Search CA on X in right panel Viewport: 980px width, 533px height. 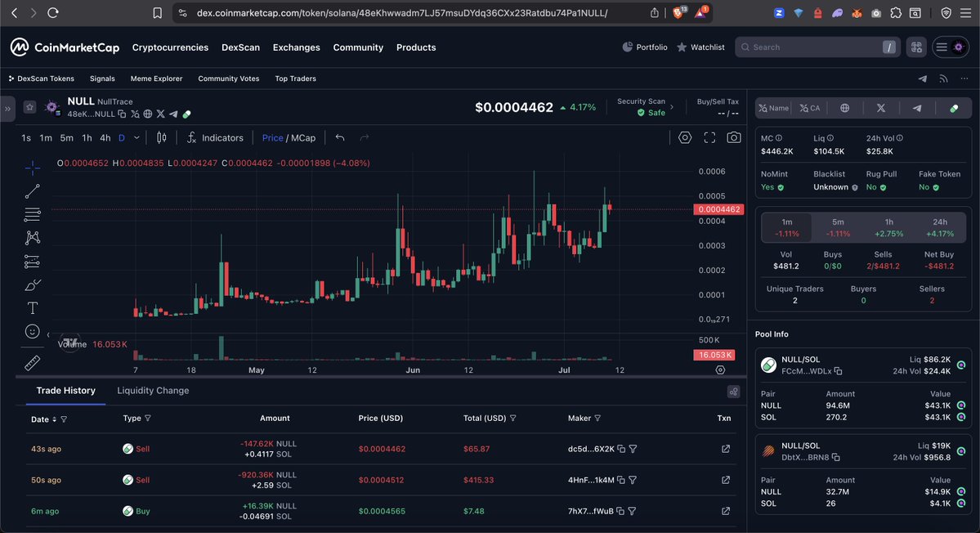tap(809, 108)
